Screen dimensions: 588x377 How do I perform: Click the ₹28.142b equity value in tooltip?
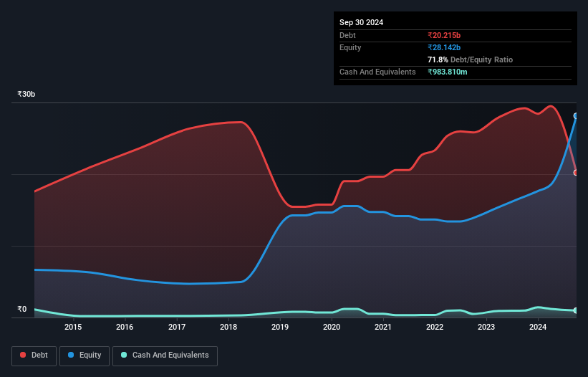click(444, 47)
